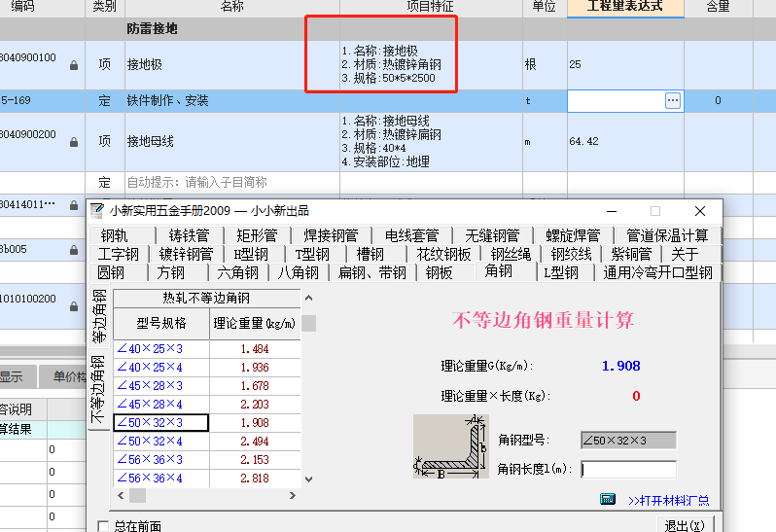Screen dimensions: 776x532
Task: Switch to the 扁钢、带钢 tab
Action: tap(372, 272)
